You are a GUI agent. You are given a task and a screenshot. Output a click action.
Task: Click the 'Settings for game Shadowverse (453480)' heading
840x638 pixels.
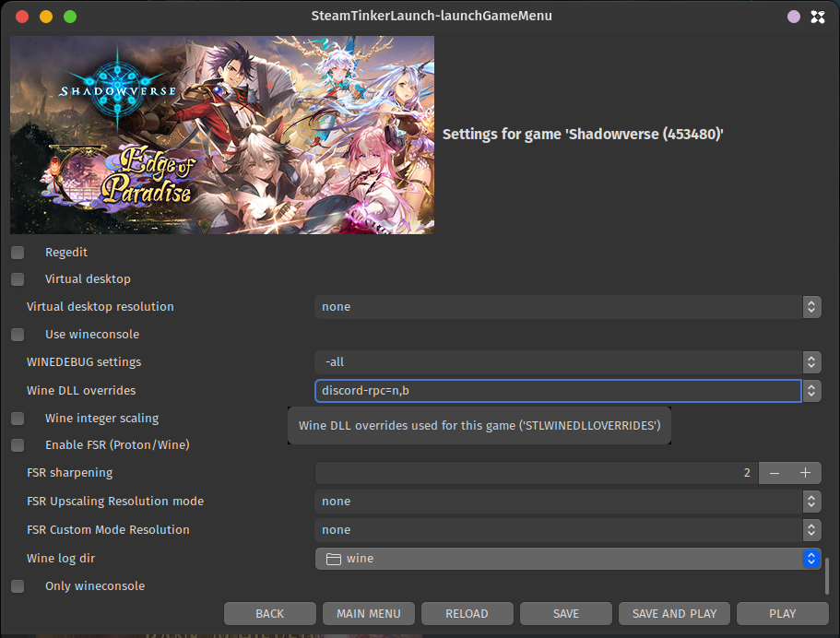(583, 134)
